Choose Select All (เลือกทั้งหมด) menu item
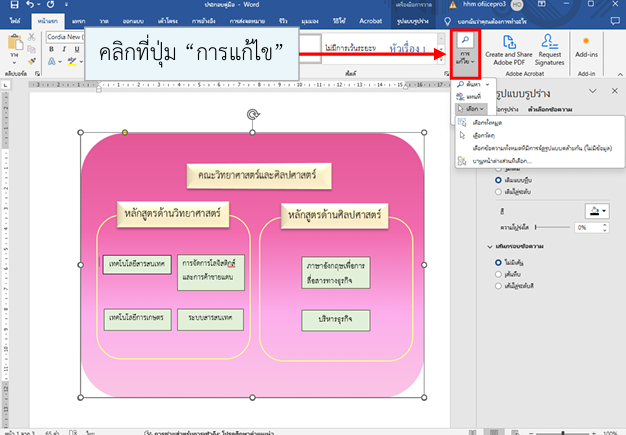This screenshot has width=626, height=435. coord(487,122)
